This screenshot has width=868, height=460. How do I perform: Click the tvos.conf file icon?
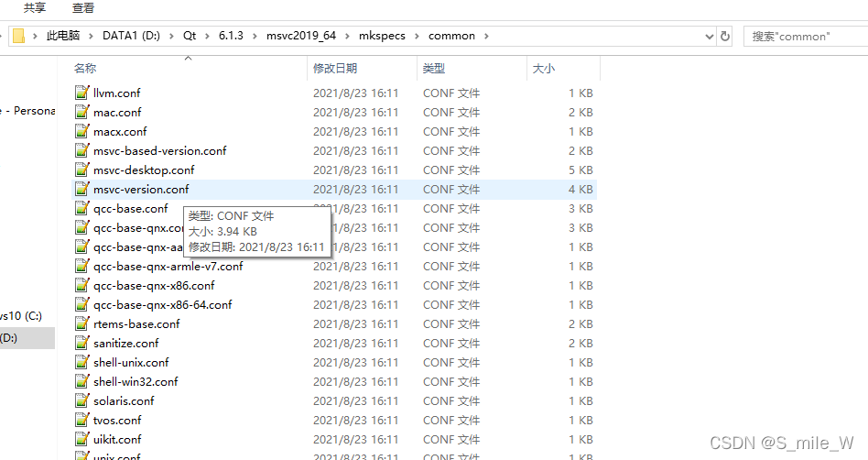point(81,420)
